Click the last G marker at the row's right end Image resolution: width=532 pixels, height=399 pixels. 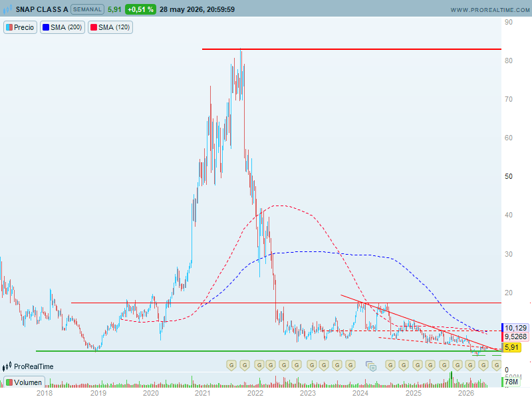click(496, 365)
